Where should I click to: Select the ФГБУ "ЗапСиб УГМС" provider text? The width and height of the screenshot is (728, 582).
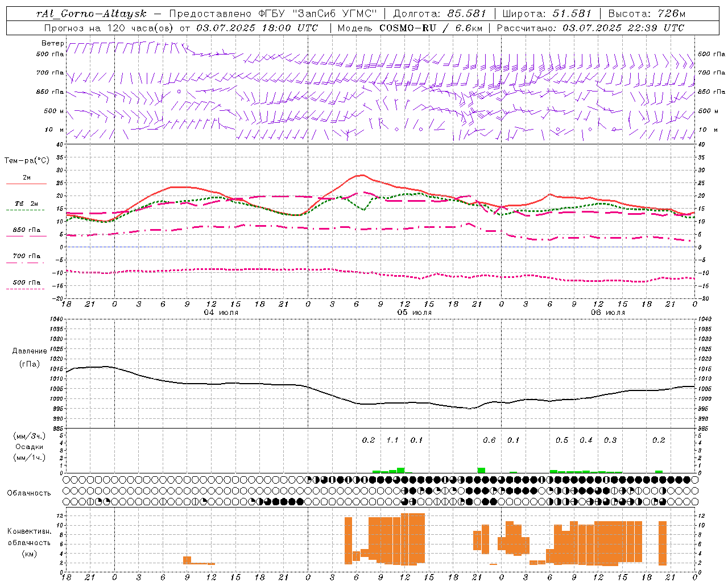coord(318,13)
